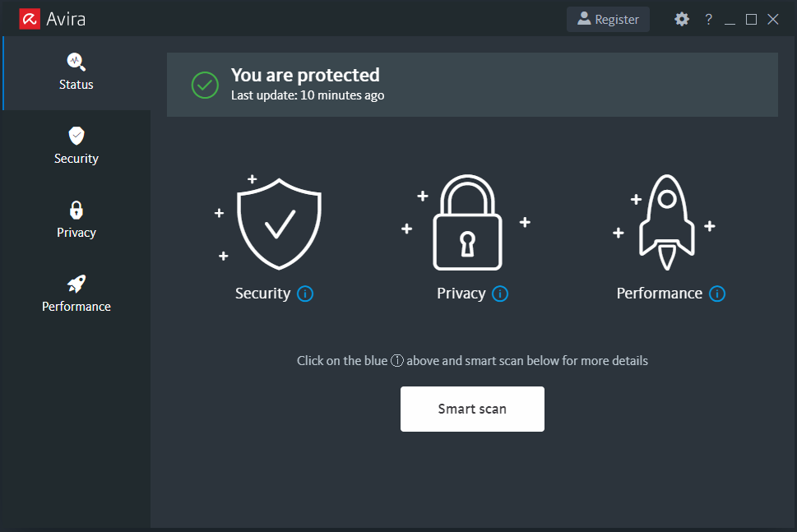
Task: Maximize the Avira window
Action: click(751, 19)
